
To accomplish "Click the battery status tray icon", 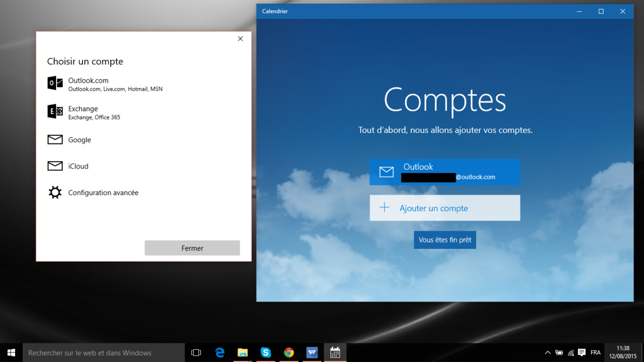I will click(559, 353).
